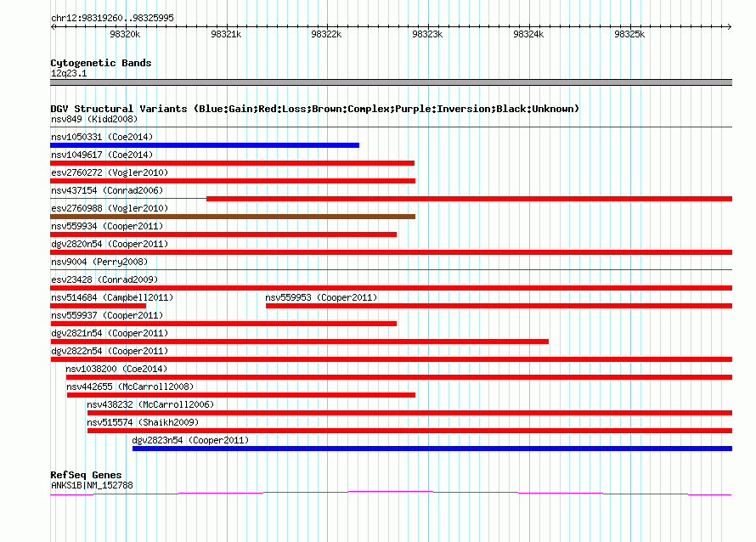Click the nsv9004 (Perry2008) label
Image resolution: width=756 pixels, height=542 pixels.
click(99, 262)
